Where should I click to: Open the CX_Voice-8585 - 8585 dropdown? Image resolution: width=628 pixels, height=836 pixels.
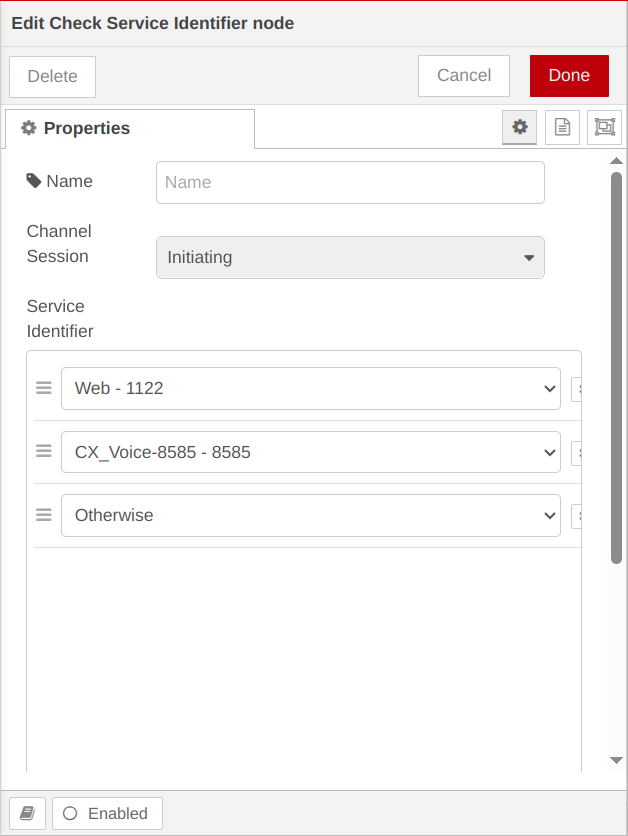tap(310, 452)
